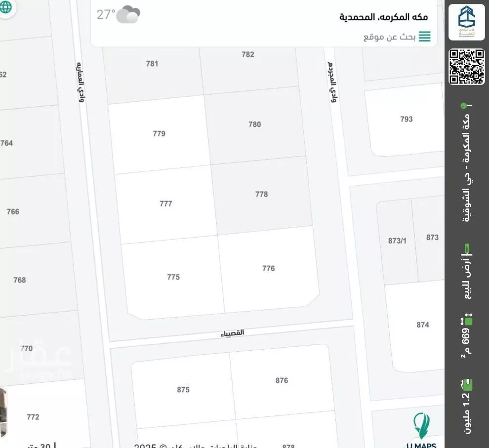Open the green hamburger menu beside search
This screenshot has width=489, height=448.
[x=424, y=36]
